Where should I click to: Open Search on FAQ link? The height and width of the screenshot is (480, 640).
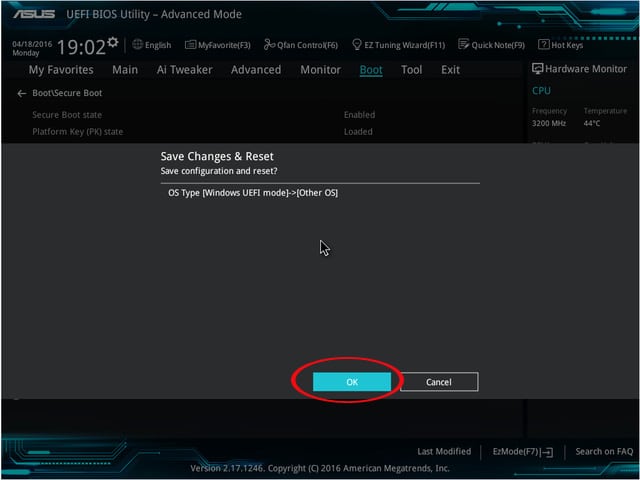point(604,451)
